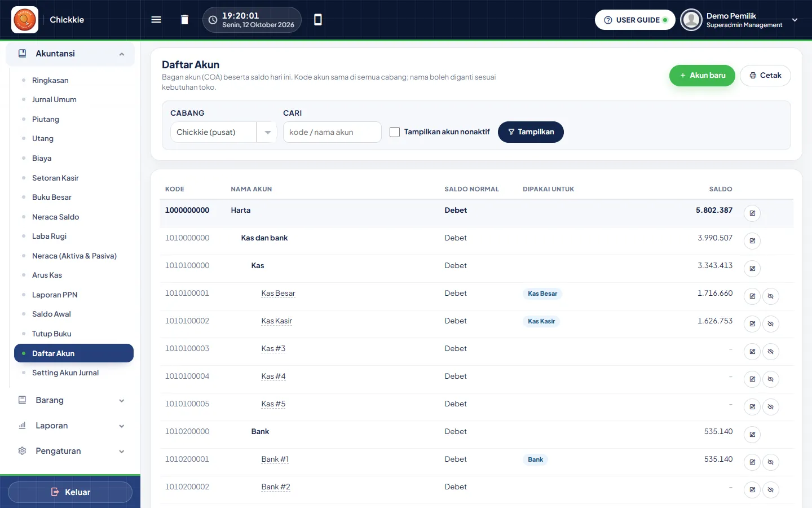Edit the Kas #5 account
Viewport: 812px width, 508px height.
pos(752,407)
